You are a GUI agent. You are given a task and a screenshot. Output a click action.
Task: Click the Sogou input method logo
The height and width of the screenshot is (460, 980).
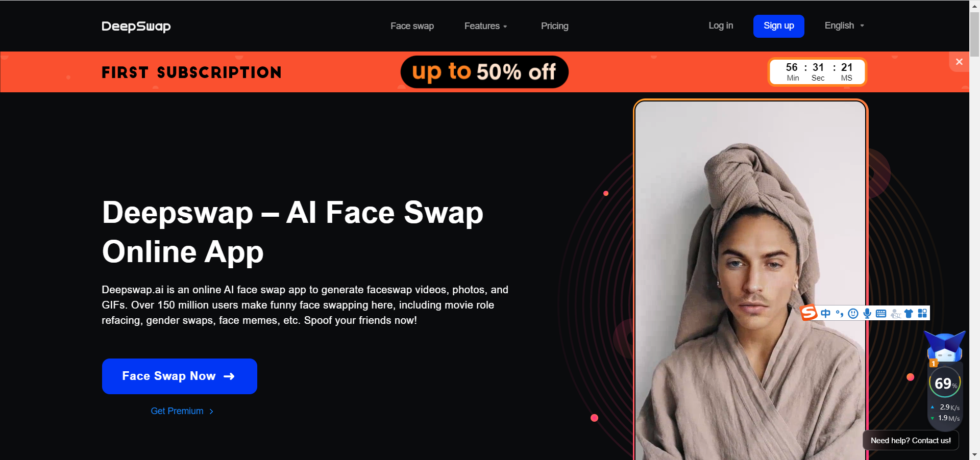tap(809, 313)
